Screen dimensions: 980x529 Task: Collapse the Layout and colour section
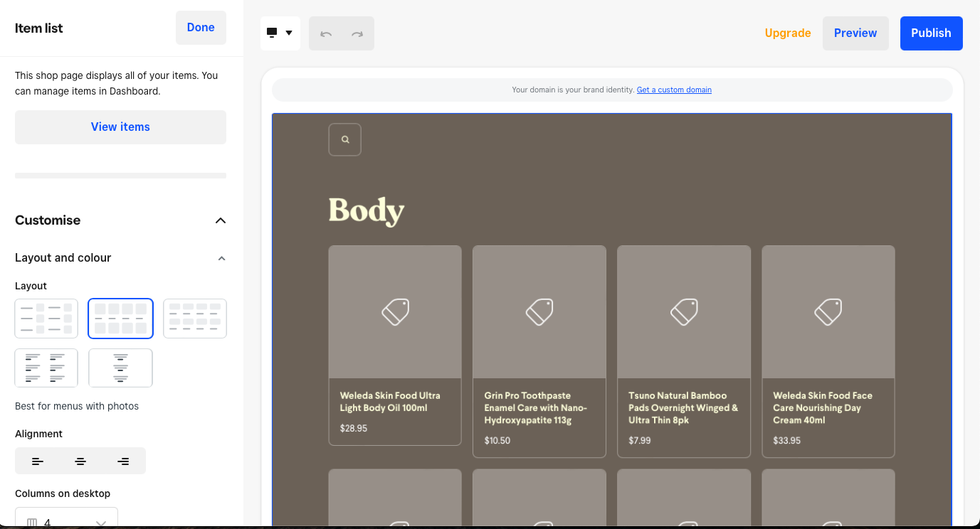[221, 258]
